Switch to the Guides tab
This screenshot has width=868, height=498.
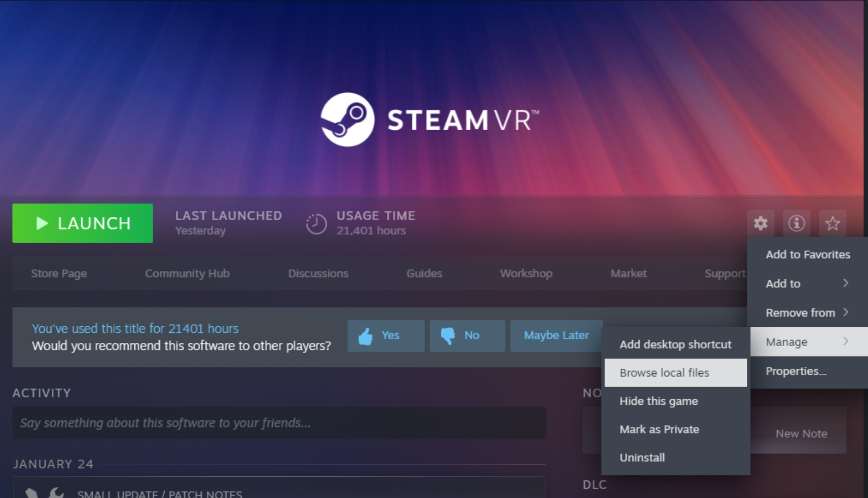424,274
